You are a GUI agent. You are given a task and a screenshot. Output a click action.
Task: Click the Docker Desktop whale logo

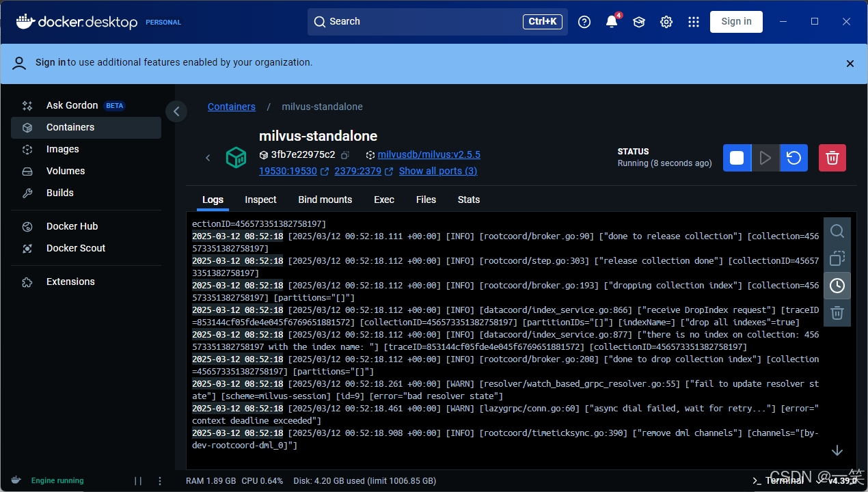coord(77,22)
